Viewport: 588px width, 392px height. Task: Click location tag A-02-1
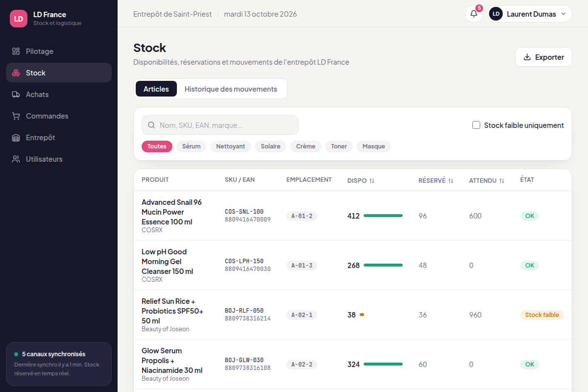pos(302,315)
